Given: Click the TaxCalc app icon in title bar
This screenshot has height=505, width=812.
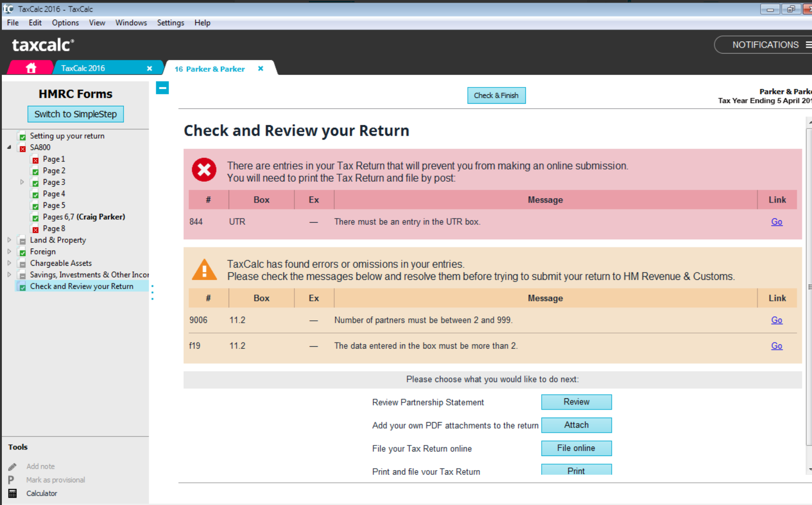Looking at the screenshot, I should (x=8, y=9).
